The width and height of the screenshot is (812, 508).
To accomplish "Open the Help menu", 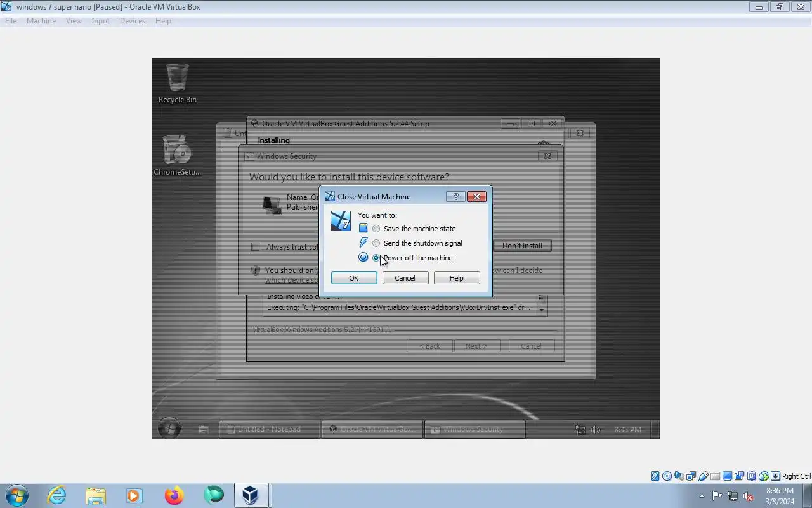I will [x=163, y=21].
